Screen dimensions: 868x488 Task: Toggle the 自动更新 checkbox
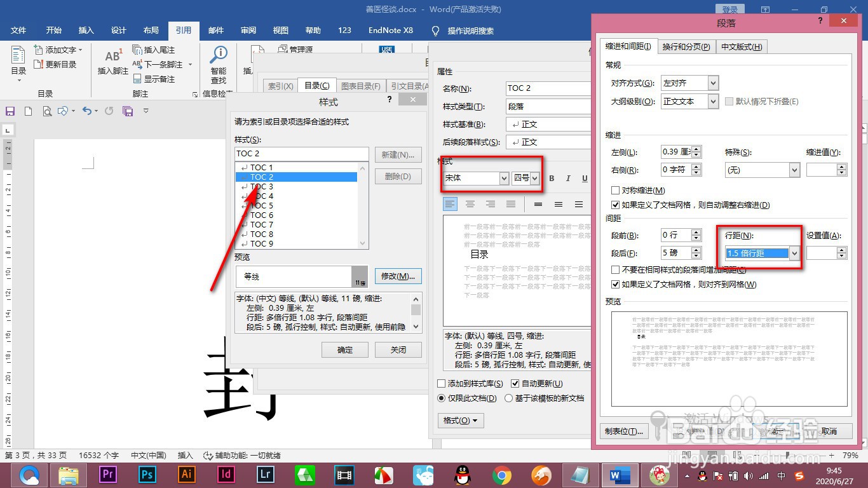point(515,384)
